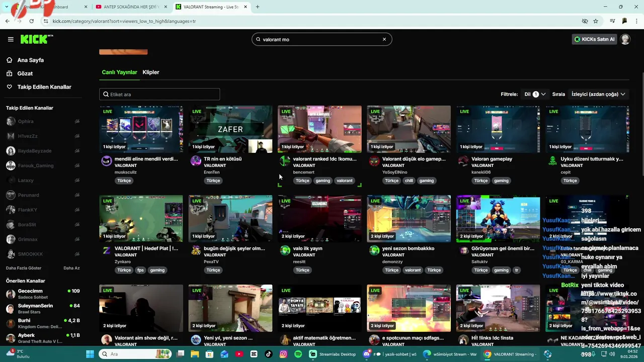The image size is (644, 362).
Task: Click the muskscullz channel avatar
Action: pyautogui.click(x=107, y=161)
